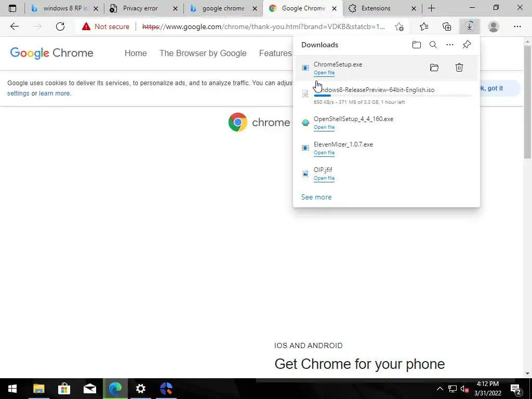Delete ChromeSetup.exe download entry
This screenshot has width=532, height=399.
pyautogui.click(x=459, y=68)
